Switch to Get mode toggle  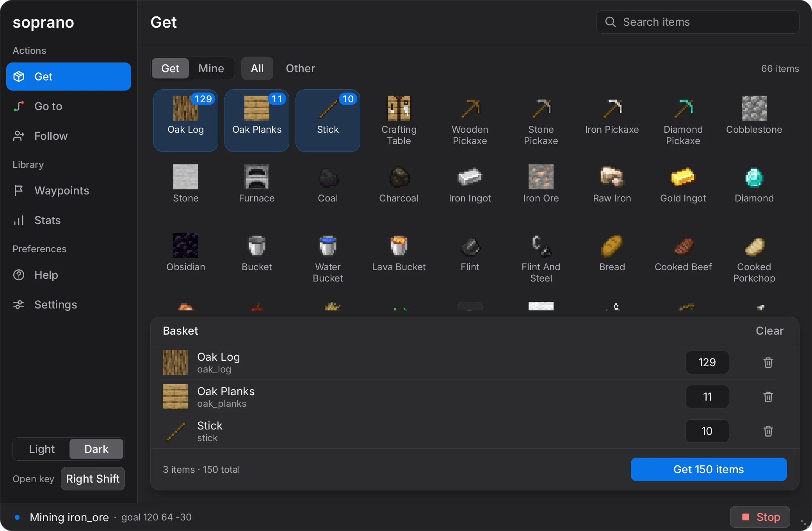(x=170, y=68)
